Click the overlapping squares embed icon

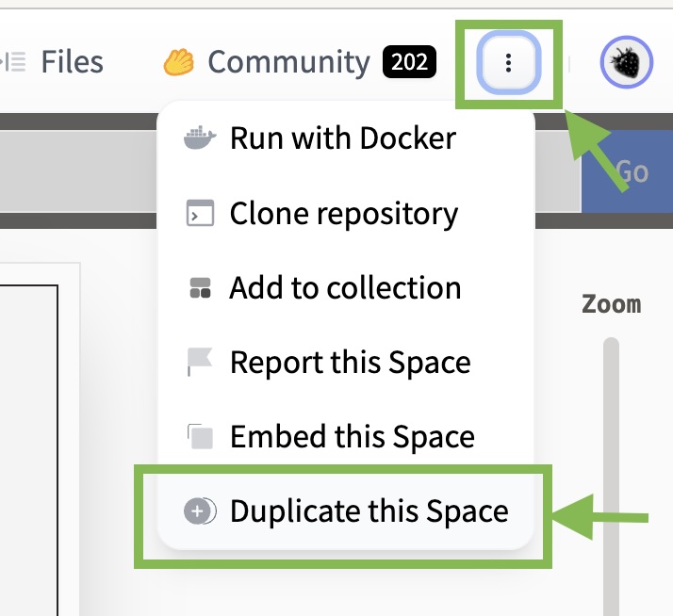click(x=200, y=437)
